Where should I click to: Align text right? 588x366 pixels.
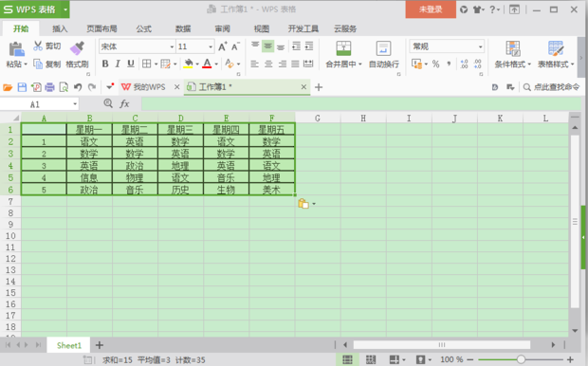point(282,64)
